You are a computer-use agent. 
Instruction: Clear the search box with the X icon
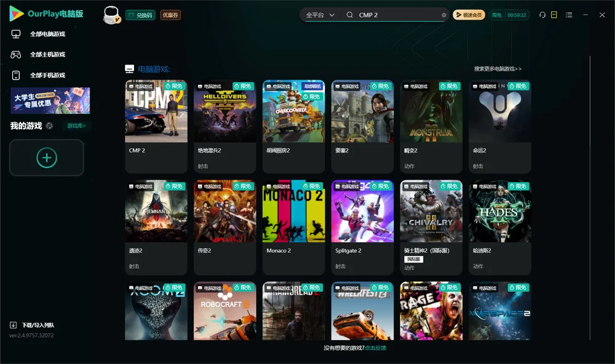pyautogui.click(x=444, y=15)
